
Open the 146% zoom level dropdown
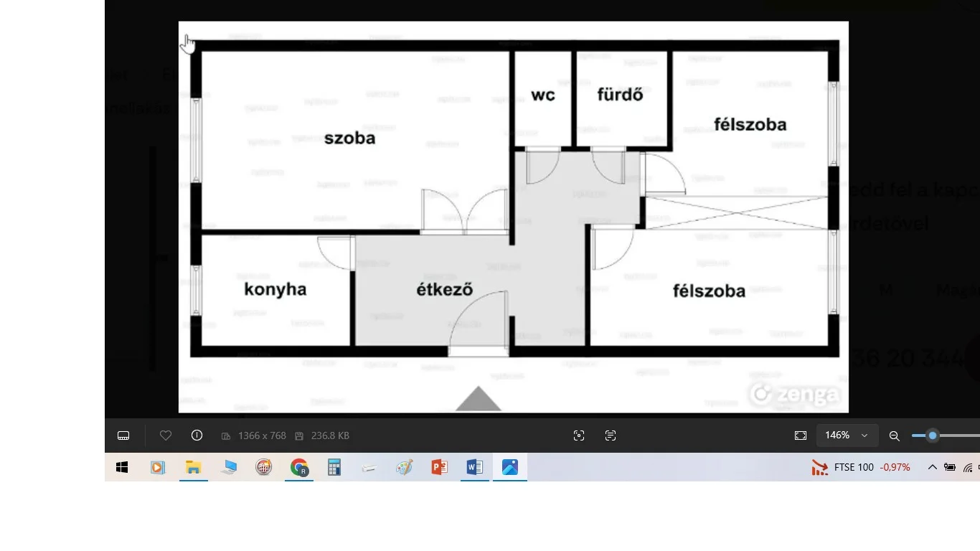[x=847, y=435]
